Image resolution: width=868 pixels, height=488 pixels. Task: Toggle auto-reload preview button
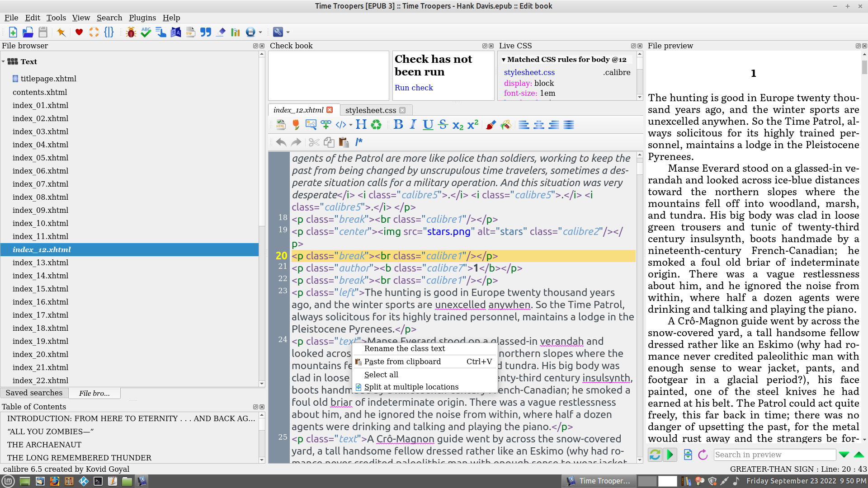655,455
